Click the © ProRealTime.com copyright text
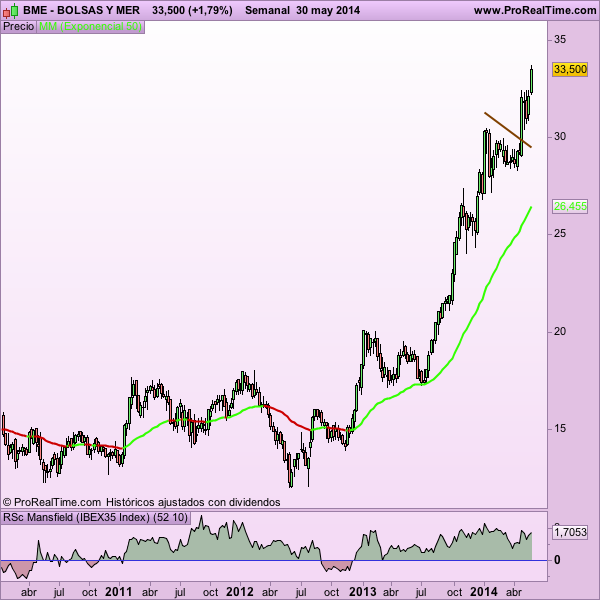600x600 pixels. (52, 502)
